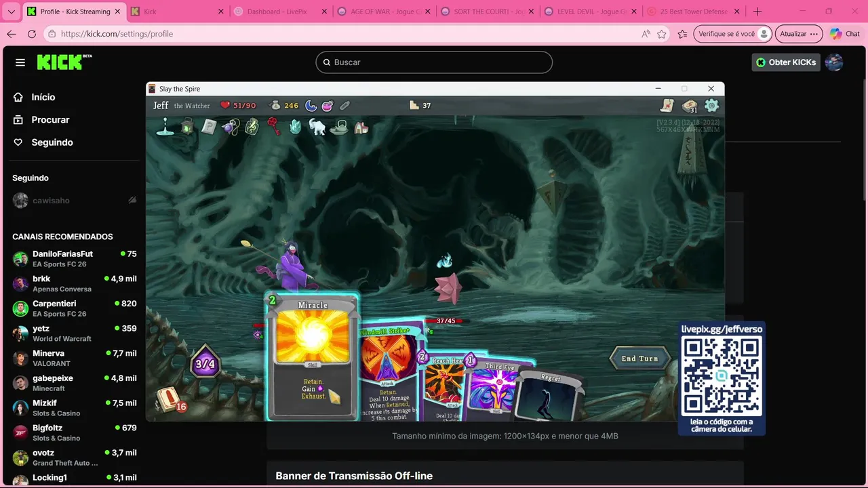Click the floor stairs icon showing 37
868x488 pixels.
[x=414, y=105]
